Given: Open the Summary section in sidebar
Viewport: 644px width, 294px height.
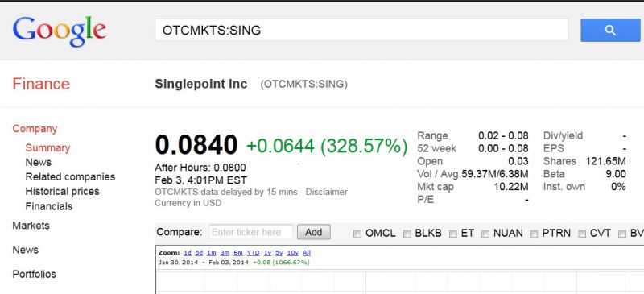Looking at the screenshot, I should click(x=47, y=147).
